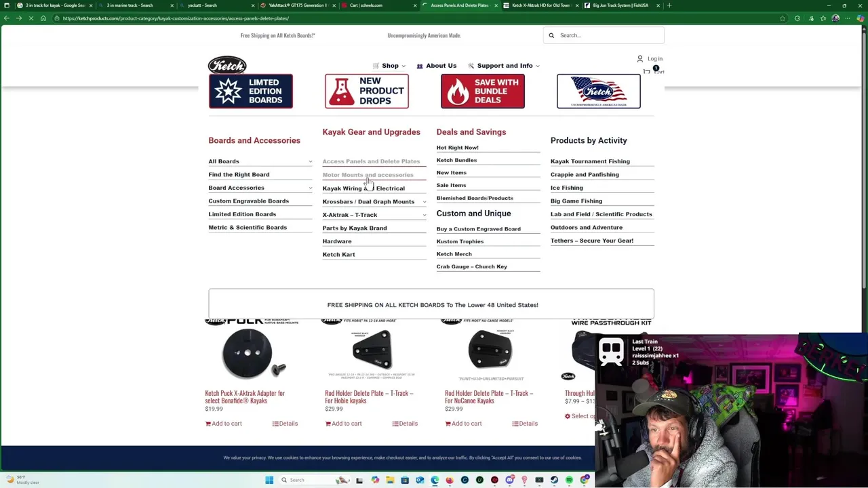Go back using browser back arrow
Viewport: 868px width, 488px height.
[7, 18]
